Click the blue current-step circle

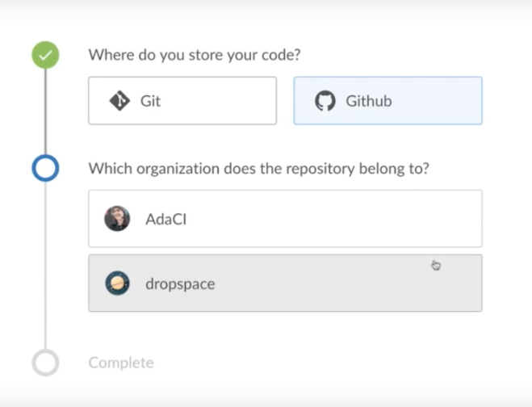coord(45,168)
